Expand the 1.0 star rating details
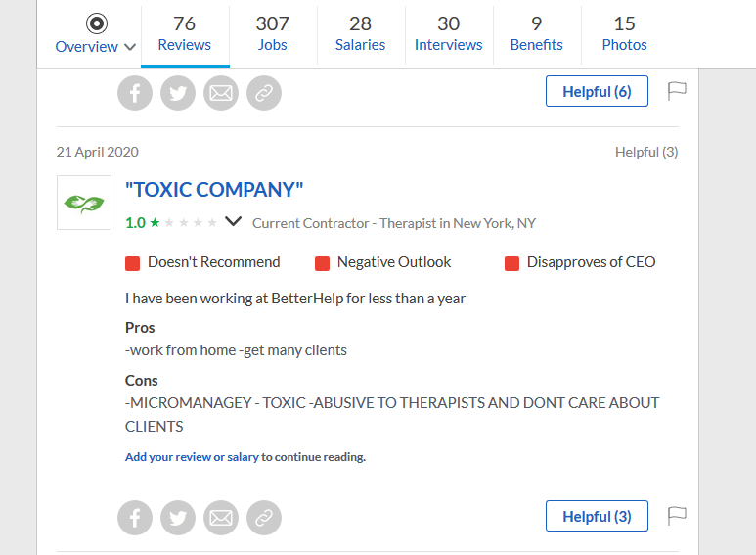 [x=233, y=222]
